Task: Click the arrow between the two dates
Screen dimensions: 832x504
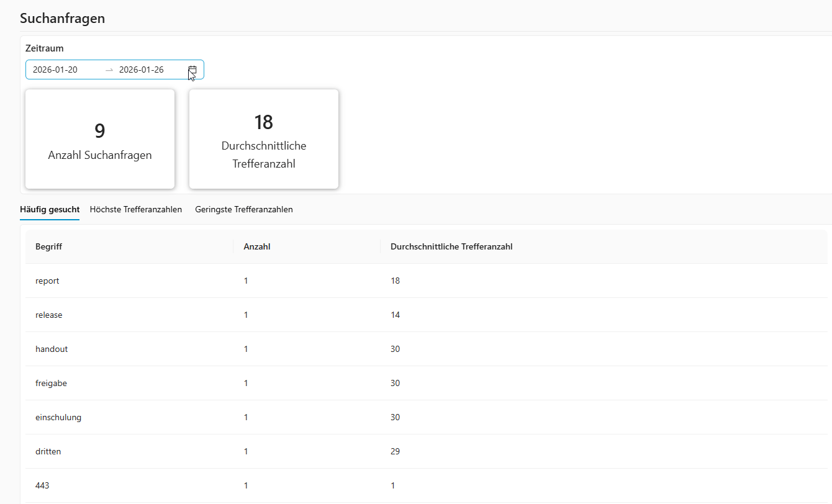Action: 109,70
